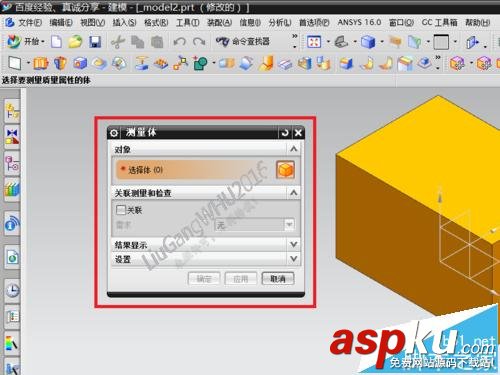500x375 pixels.
Task: Open the 视图(V) menu
Action: click(x=93, y=22)
